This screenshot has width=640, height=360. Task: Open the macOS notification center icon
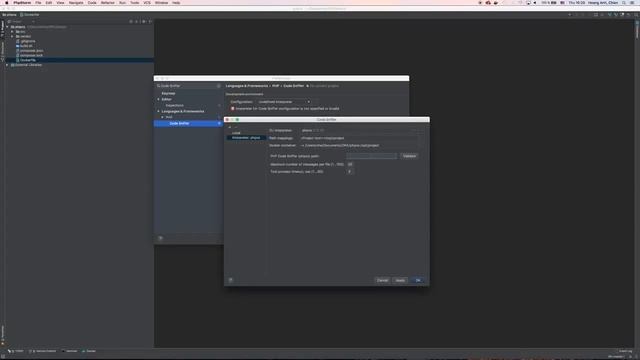tap(632, 2)
